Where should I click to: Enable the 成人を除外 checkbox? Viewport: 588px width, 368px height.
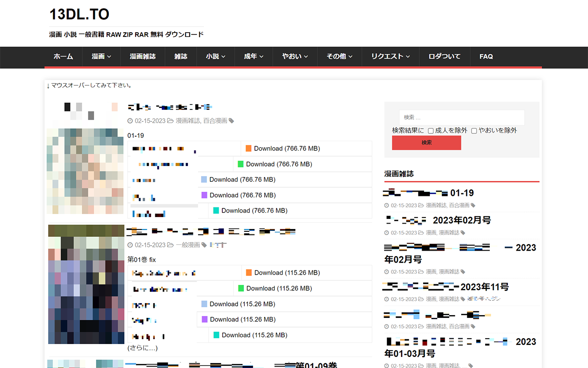[431, 131]
